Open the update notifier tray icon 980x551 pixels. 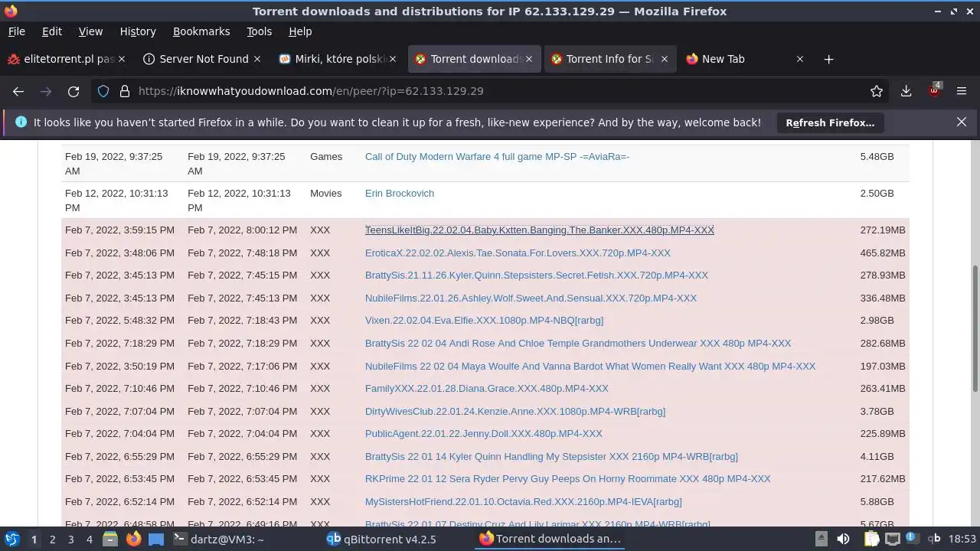point(911,539)
